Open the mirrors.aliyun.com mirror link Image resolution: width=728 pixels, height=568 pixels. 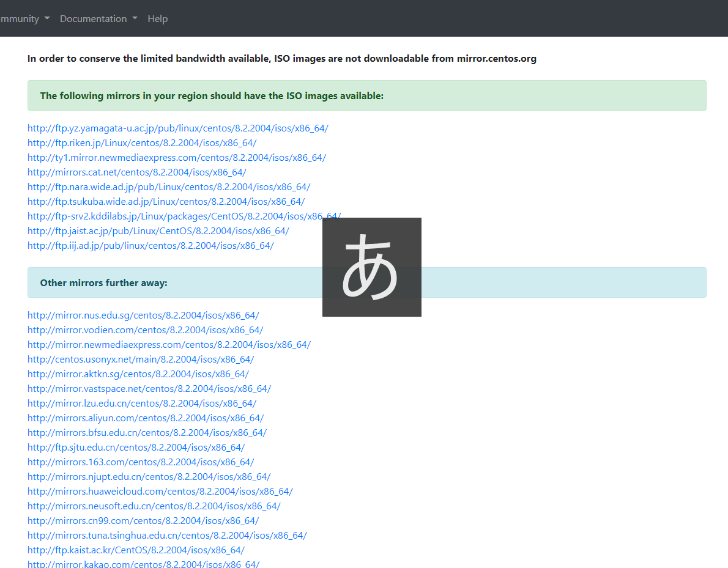point(146,418)
